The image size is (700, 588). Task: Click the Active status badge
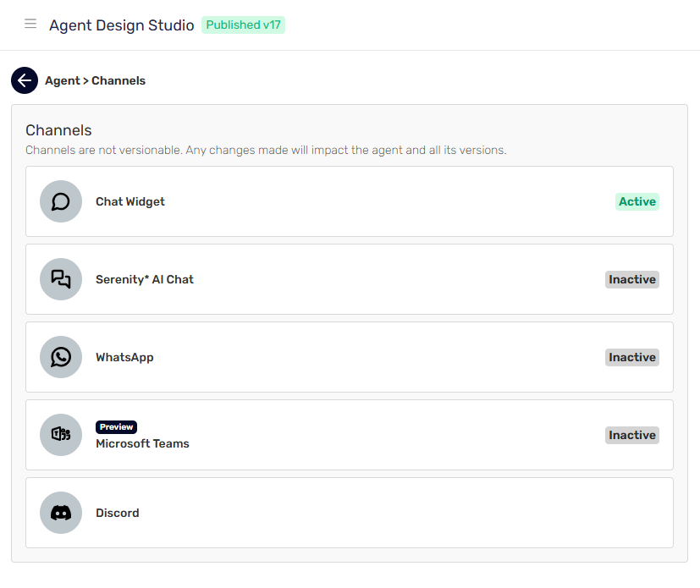click(637, 201)
